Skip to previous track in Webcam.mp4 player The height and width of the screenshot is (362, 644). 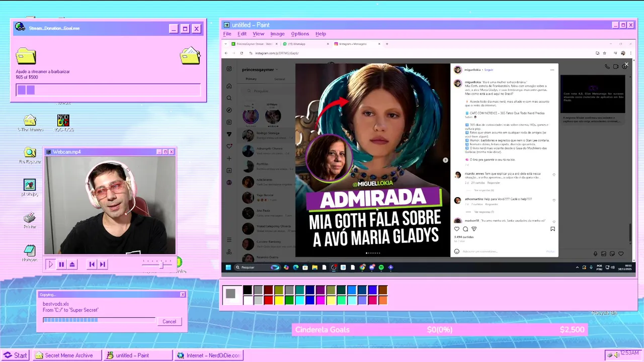92,264
